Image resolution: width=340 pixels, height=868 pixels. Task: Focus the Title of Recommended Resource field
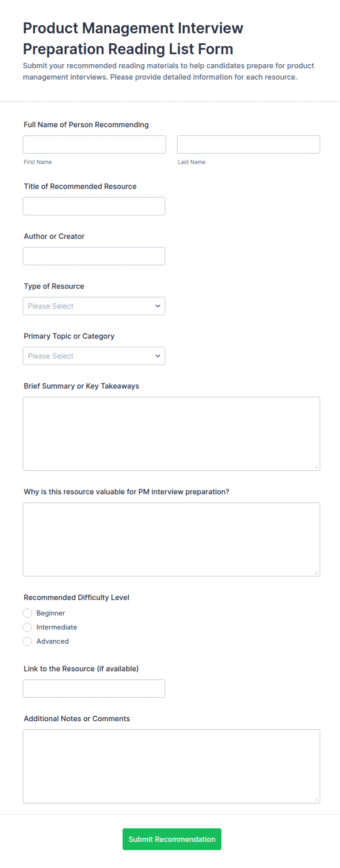94,206
